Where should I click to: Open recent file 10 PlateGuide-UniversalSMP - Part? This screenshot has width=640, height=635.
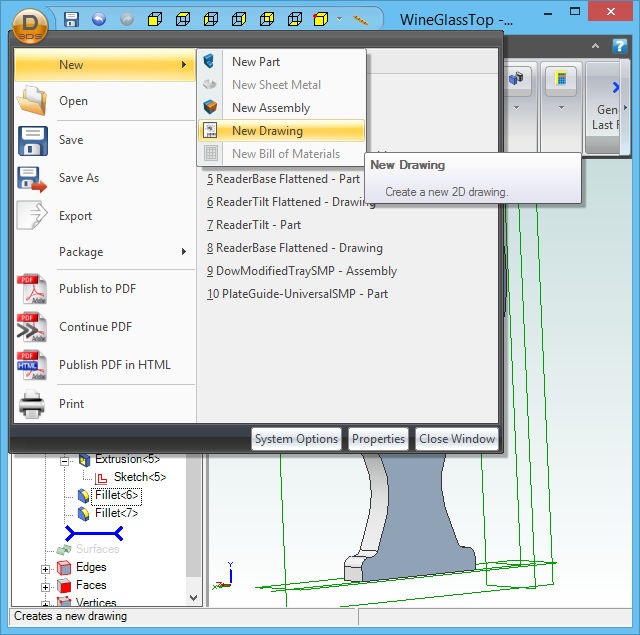[x=297, y=294]
